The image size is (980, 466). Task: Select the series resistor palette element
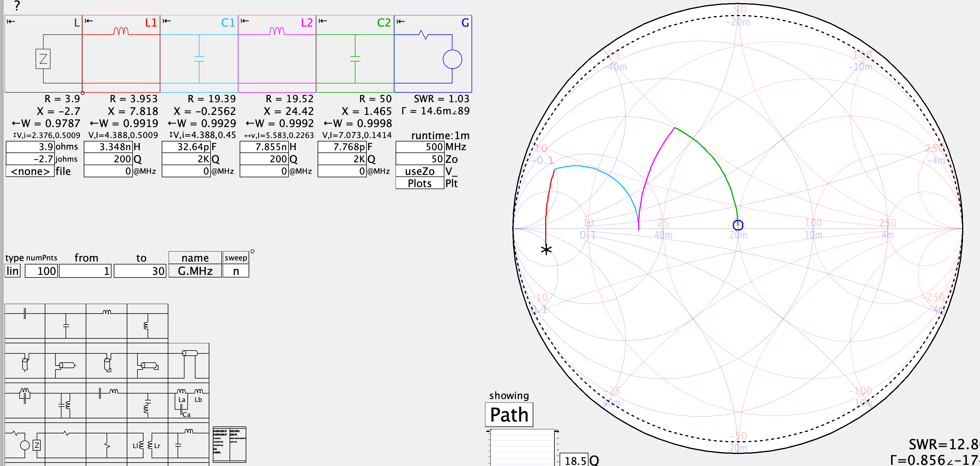(x=66, y=441)
